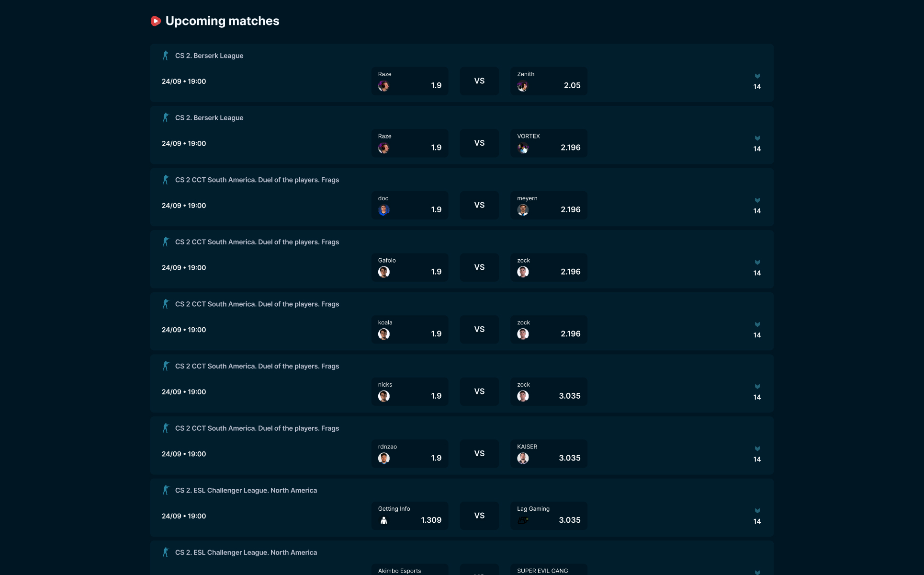Click the red play icon beside Upcoming matches
Image resolution: width=924 pixels, height=575 pixels.
coord(156,21)
